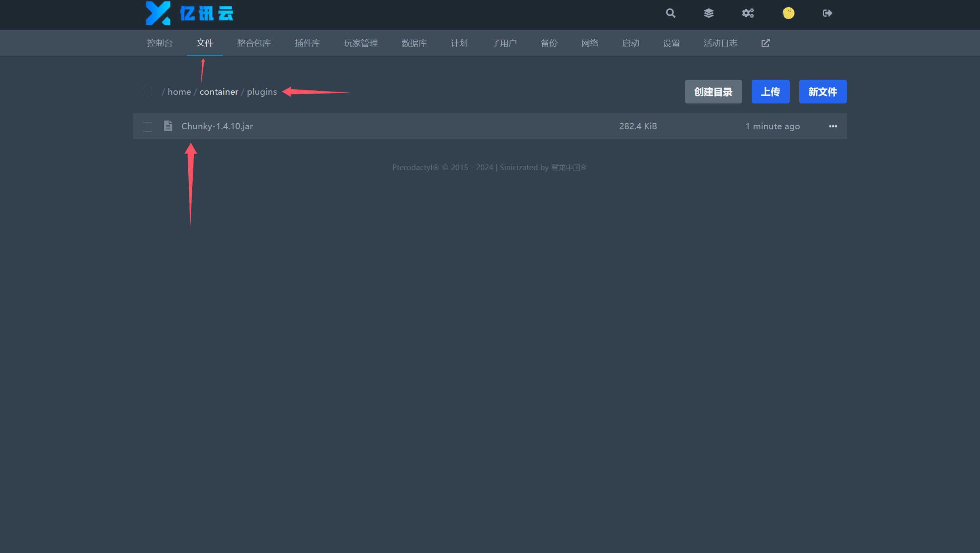Click the logout arrow icon
This screenshot has height=553, width=980.
click(x=827, y=13)
